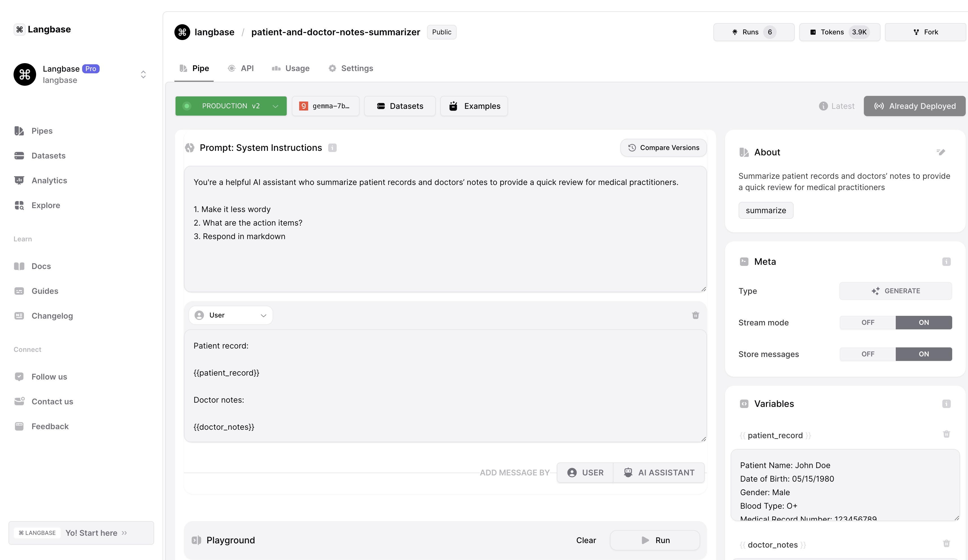This screenshot has width=968, height=560.
Task: Run the pipe in Playground
Action: coord(654,540)
